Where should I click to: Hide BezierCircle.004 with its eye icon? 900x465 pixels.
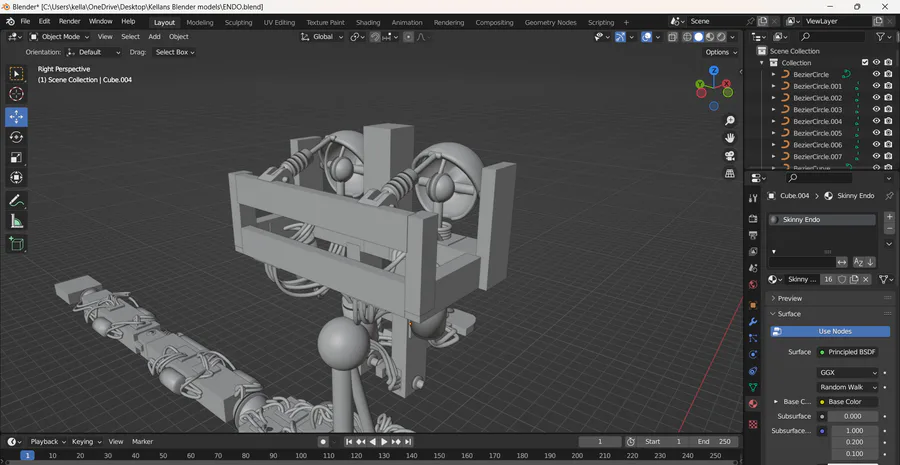pyautogui.click(x=876, y=121)
